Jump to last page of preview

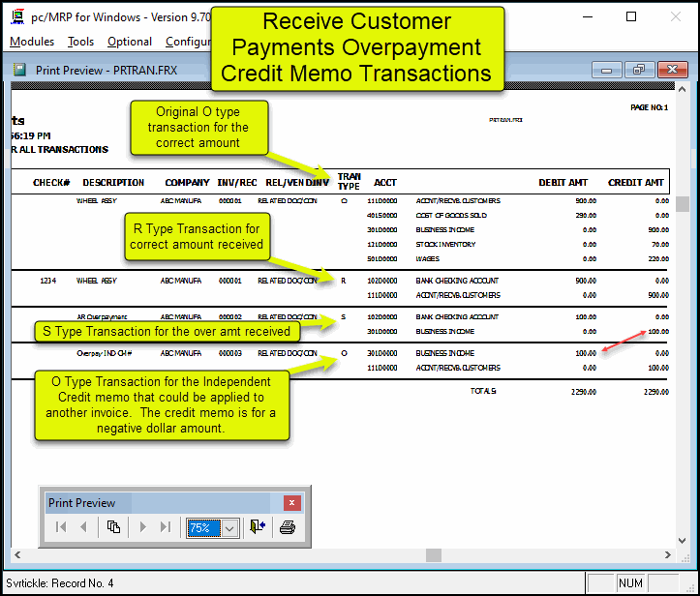166,527
